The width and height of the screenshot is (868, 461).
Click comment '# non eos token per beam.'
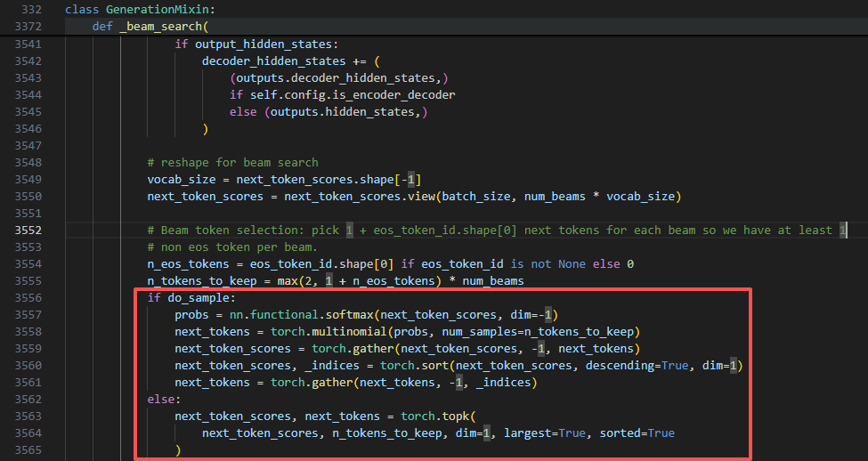pos(232,247)
